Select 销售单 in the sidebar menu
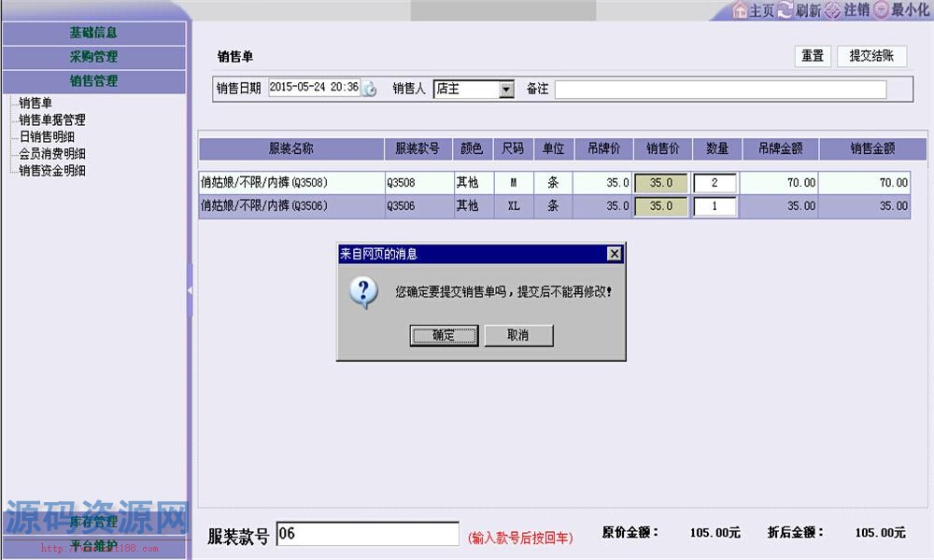 coord(34,104)
